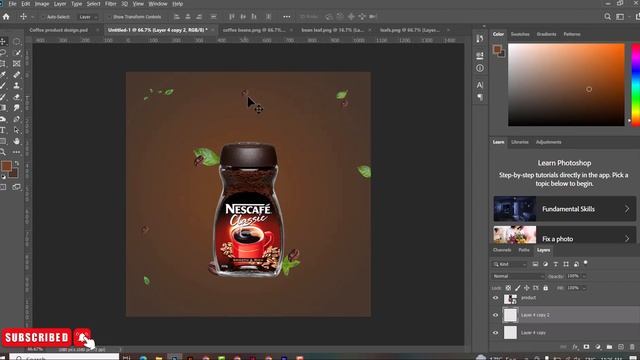Toggle pixel layer filter in Layers panel

click(535, 264)
